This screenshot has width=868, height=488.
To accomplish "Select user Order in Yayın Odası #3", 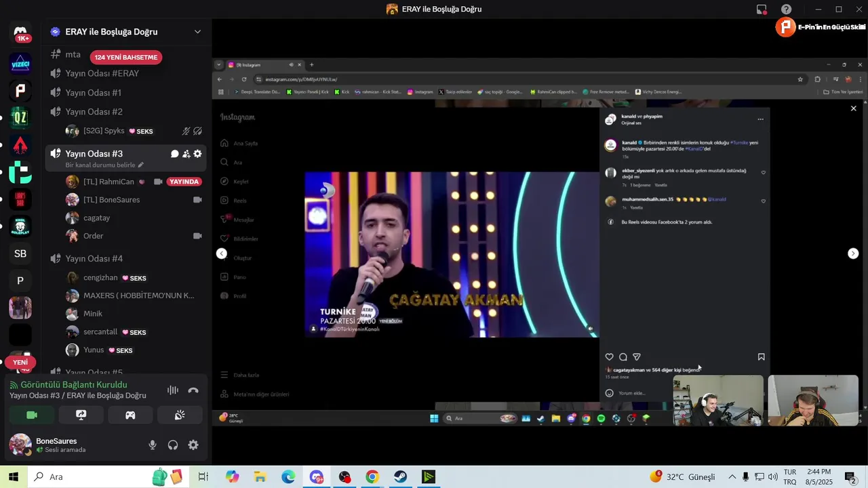I will click(x=93, y=236).
